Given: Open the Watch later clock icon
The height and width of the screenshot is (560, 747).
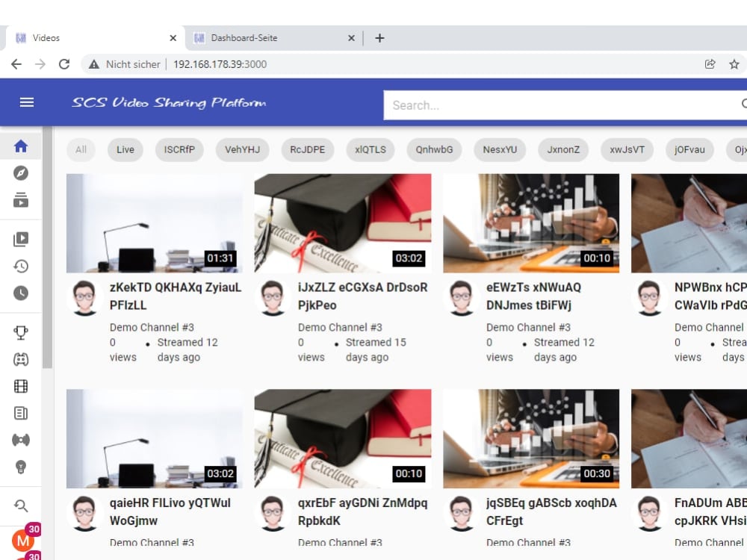Looking at the screenshot, I should [x=20, y=293].
